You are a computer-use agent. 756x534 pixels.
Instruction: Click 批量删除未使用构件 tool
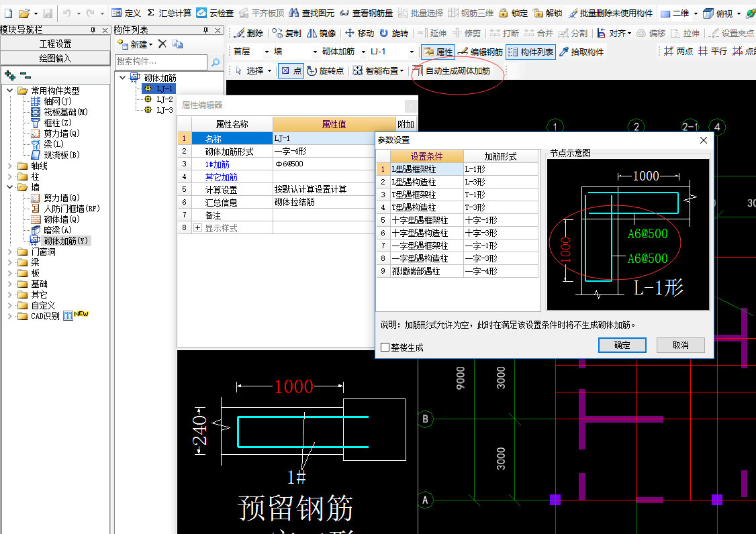coord(610,13)
